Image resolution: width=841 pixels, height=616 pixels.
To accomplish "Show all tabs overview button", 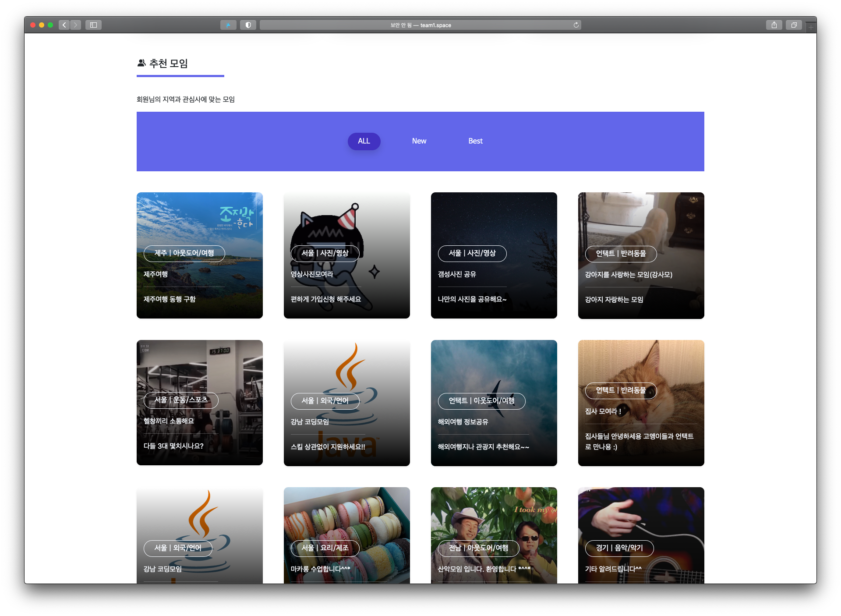I will [x=794, y=25].
